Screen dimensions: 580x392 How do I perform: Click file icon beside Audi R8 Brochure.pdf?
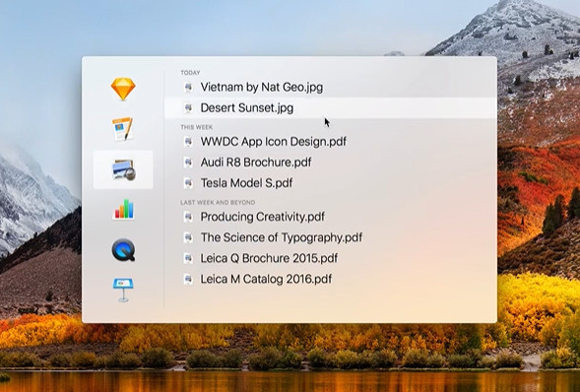pyautogui.click(x=188, y=163)
